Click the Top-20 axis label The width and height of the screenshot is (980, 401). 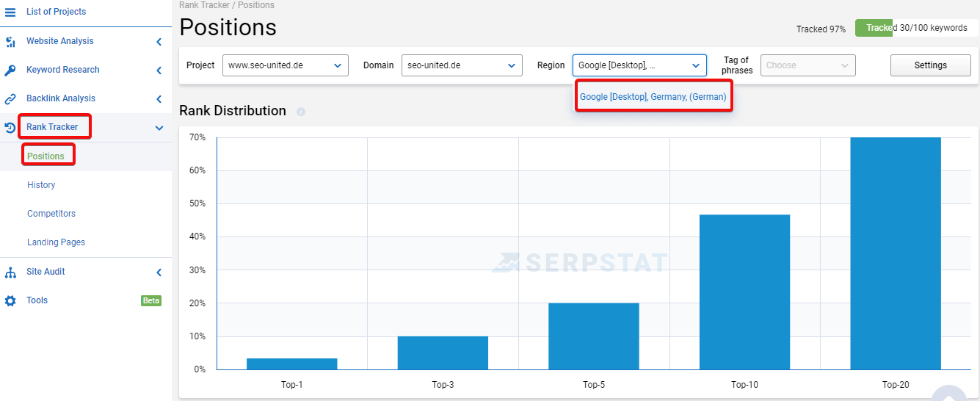click(x=896, y=385)
